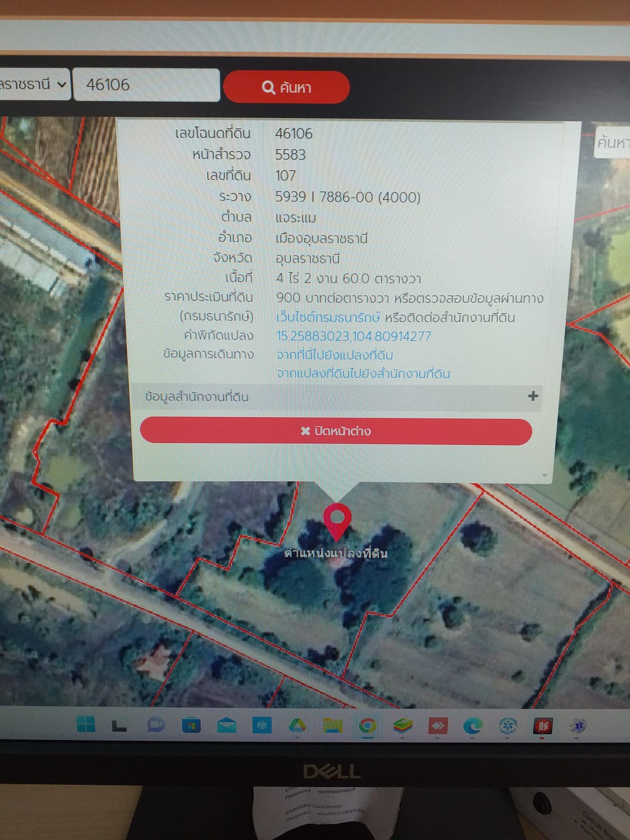Click the จากแปลงที่ดินไปยังสำนักงานที่ดิน link
Viewport: 630px width, 840px height.
(363, 374)
